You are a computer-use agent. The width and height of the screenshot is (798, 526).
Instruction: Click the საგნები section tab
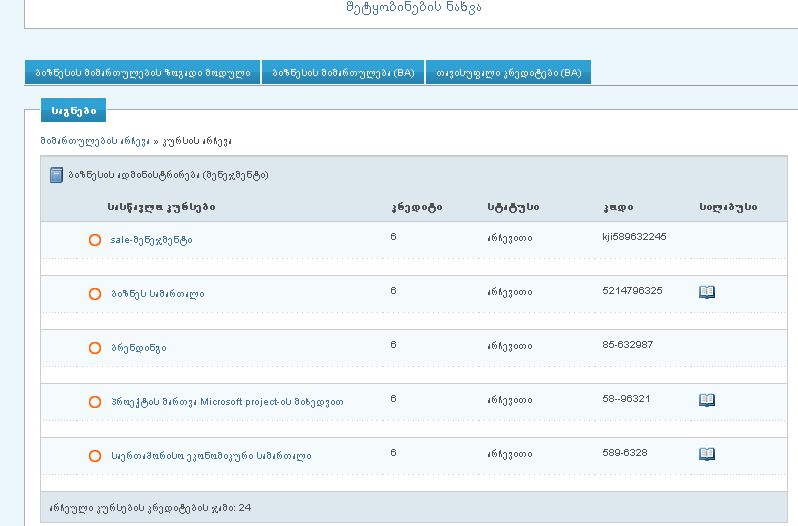[73, 110]
